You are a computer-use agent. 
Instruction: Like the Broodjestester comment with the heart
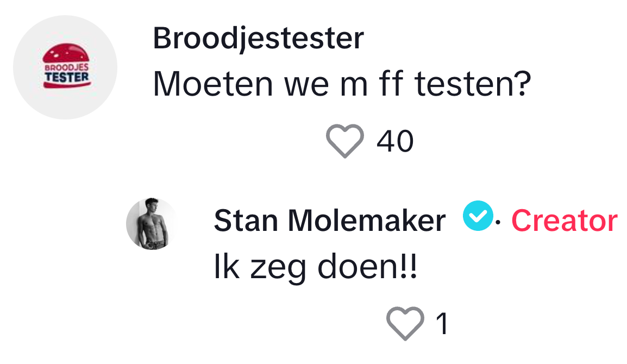344,141
